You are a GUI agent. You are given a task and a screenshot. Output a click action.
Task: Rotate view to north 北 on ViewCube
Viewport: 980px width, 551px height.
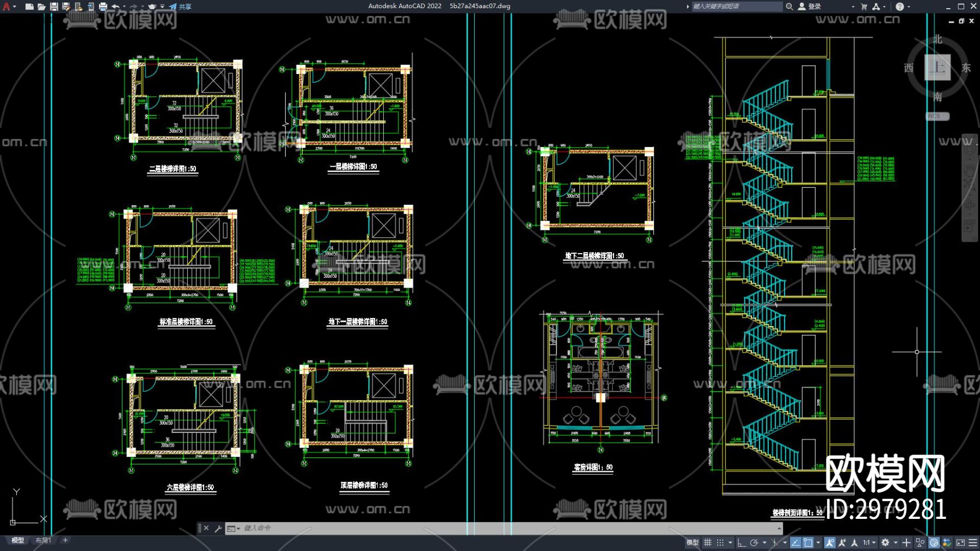pos(937,39)
